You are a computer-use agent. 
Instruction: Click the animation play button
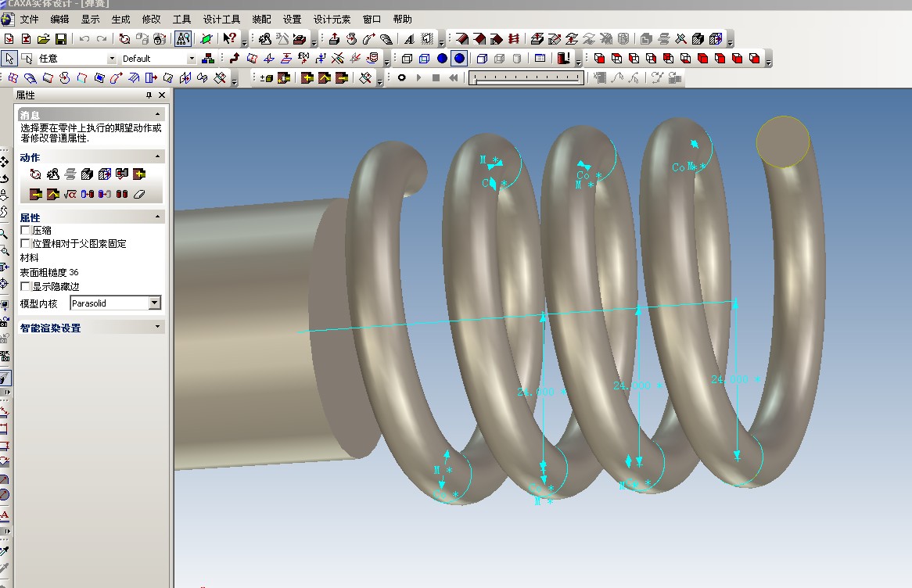418,77
